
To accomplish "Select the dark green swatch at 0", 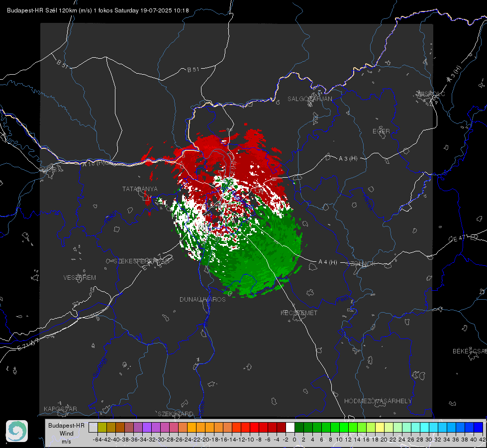I will coord(299,427).
